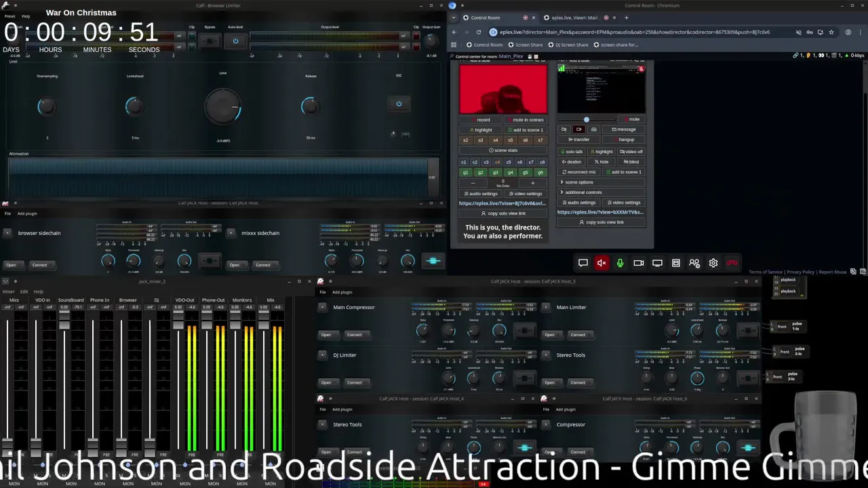Open audio settings in the director panel
This screenshot has height=488, width=868.
tap(481, 194)
